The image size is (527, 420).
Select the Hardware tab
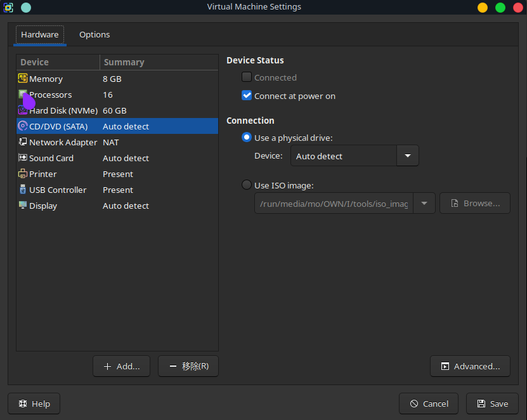[39, 34]
